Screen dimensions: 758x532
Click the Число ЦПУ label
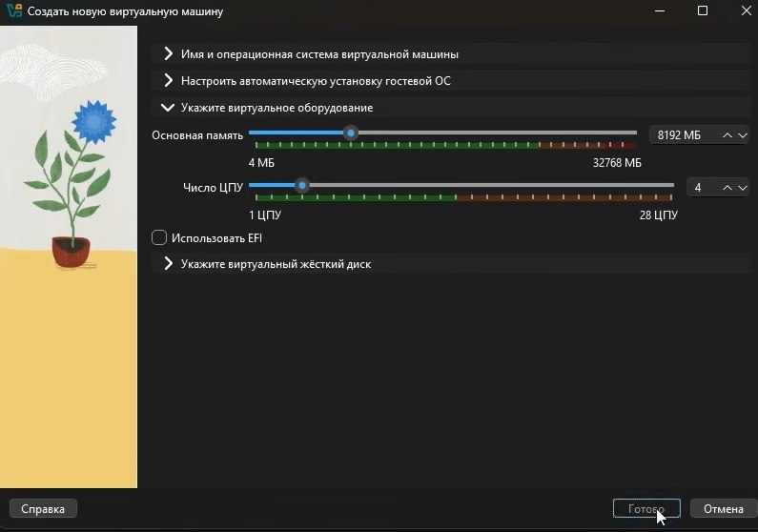pyautogui.click(x=213, y=188)
